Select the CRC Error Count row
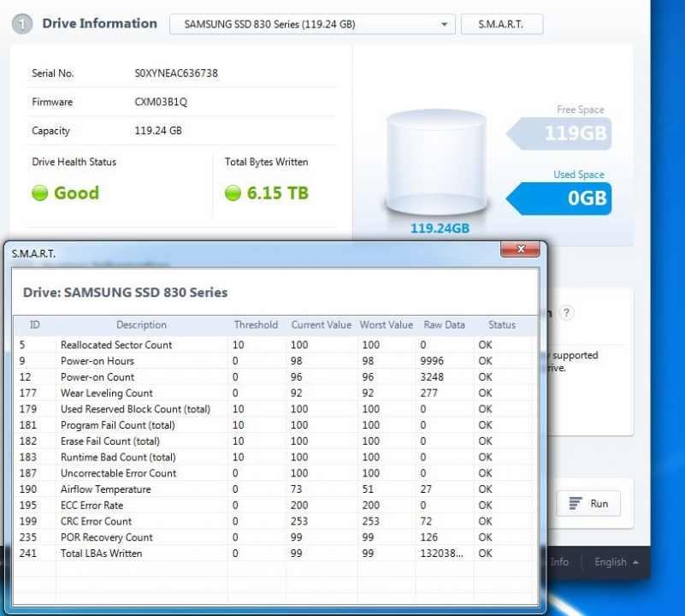The height and width of the screenshot is (616, 685). click(x=274, y=521)
